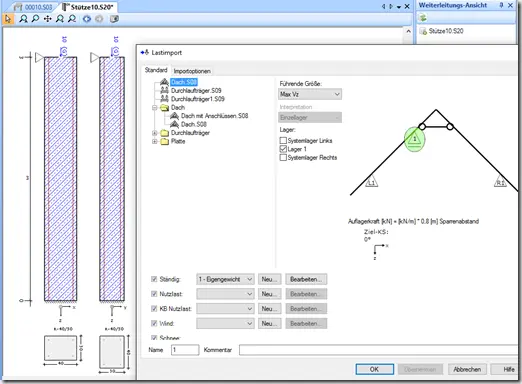The height and width of the screenshot is (384, 522).
Task: Click the green refresh icon in Weiterleitungs-Ansicht
Action: pyautogui.click(x=423, y=17)
